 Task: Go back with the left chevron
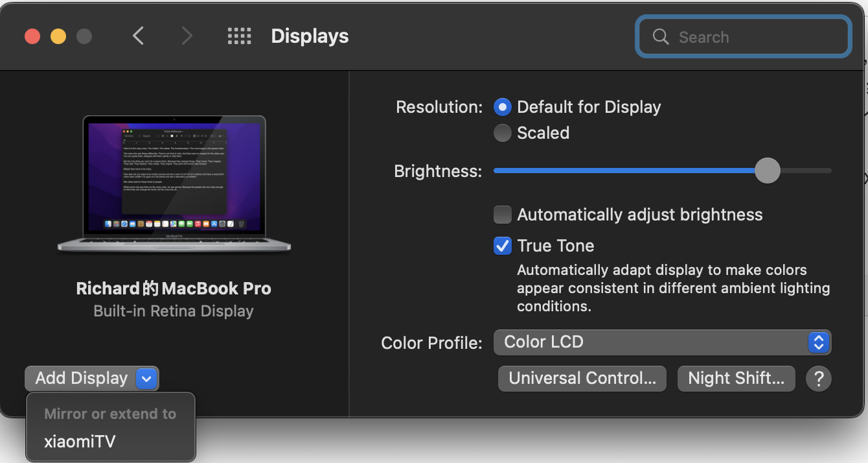(138, 36)
